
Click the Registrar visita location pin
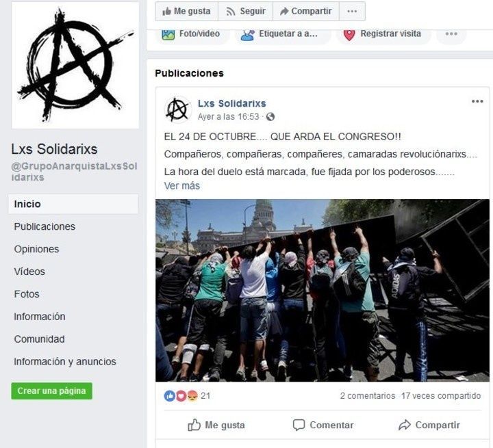coord(349,35)
